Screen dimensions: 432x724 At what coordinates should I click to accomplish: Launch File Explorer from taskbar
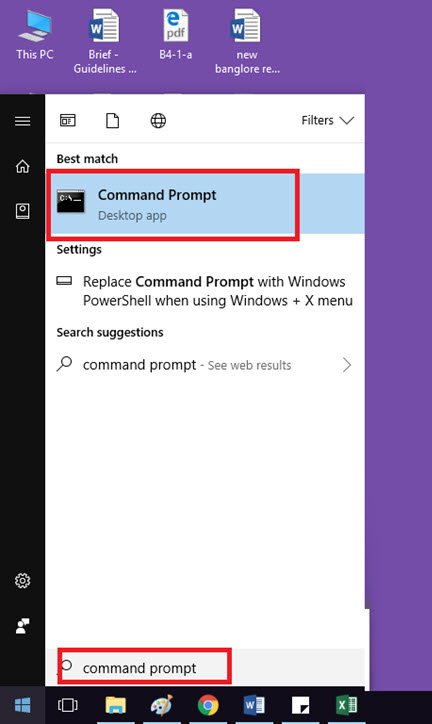(115, 705)
